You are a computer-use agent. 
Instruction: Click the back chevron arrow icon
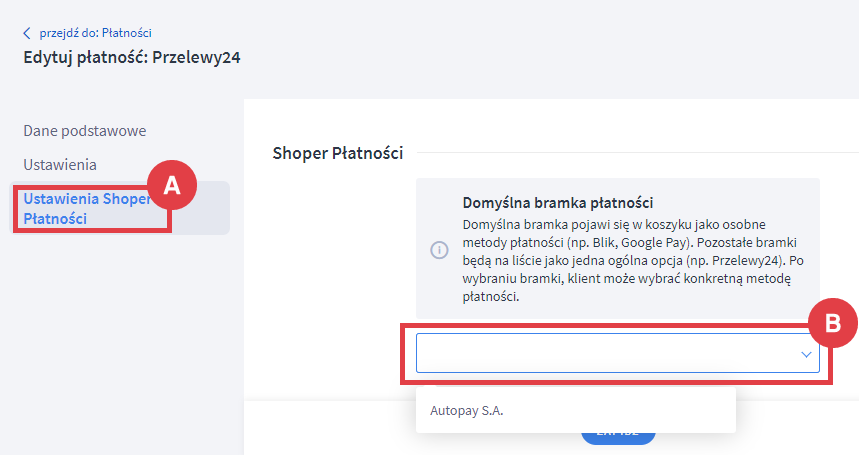click(27, 33)
